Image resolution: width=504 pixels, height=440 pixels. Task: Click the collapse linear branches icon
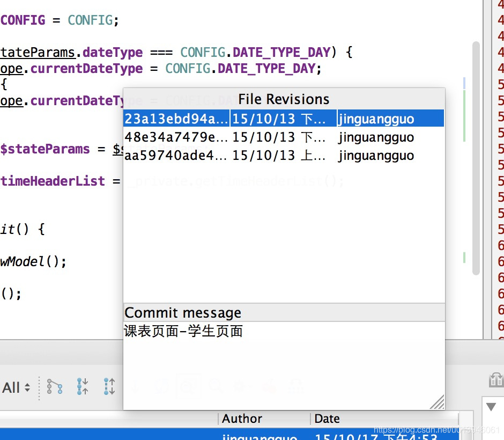tap(82, 386)
